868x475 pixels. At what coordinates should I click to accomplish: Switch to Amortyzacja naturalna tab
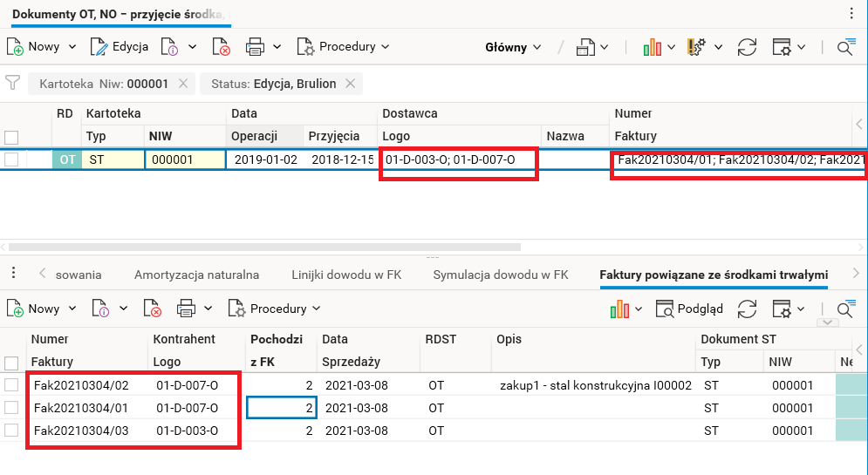tap(196, 275)
